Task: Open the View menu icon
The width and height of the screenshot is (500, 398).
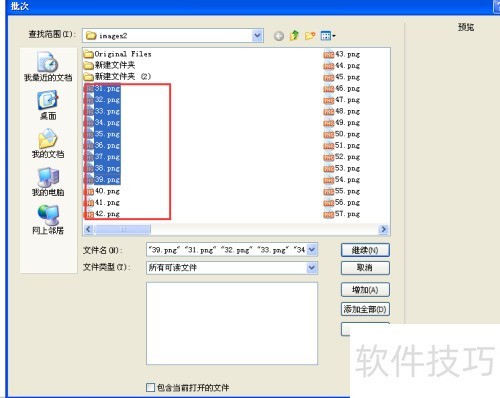Action: coord(328,35)
